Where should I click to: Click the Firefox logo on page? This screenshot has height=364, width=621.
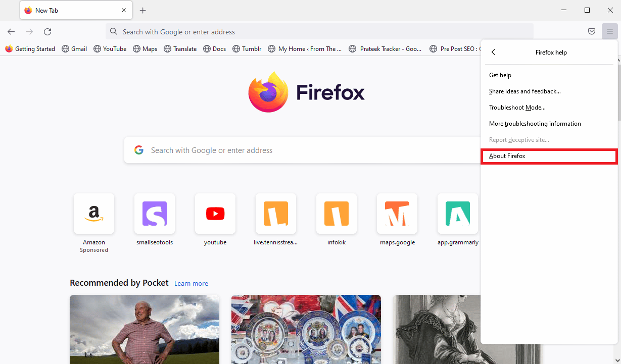pos(306,92)
